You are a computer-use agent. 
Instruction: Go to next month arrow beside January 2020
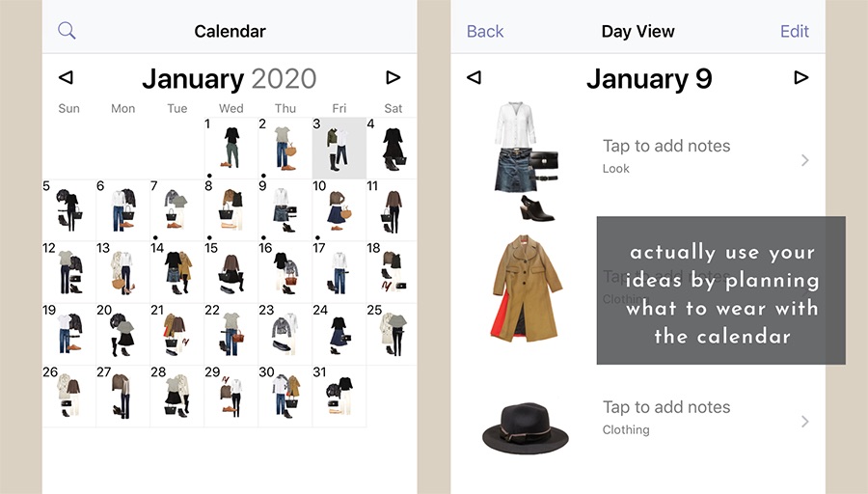393,77
